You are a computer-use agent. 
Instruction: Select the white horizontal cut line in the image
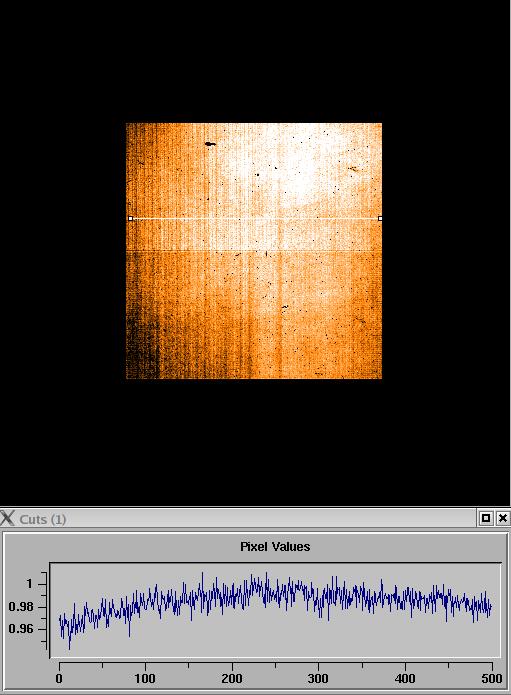pos(255,219)
